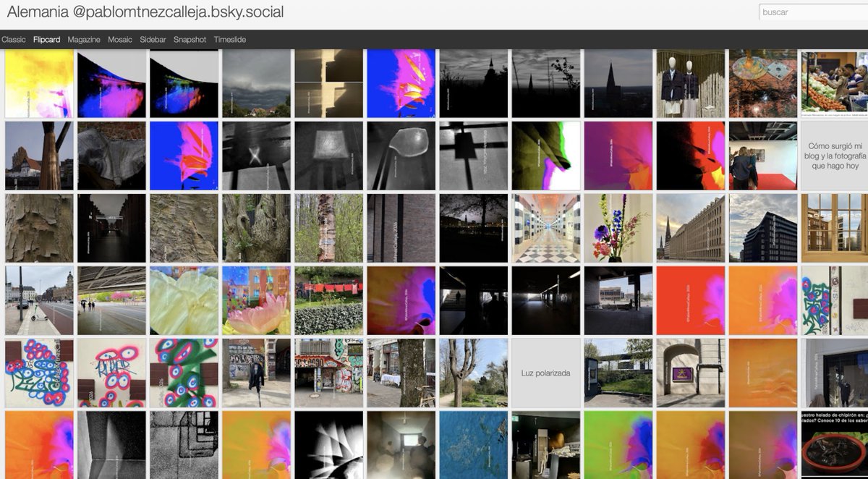Open the checkered-floor corridor photo
This screenshot has height=479, width=868.
(x=546, y=228)
